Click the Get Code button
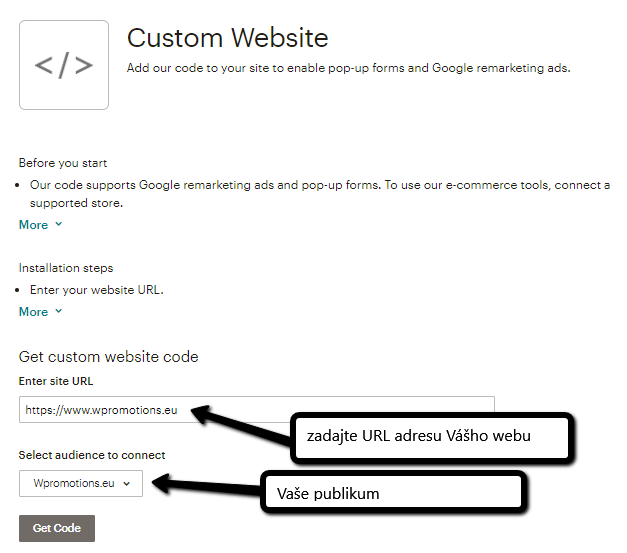Image resolution: width=627 pixels, height=553 pixels. click(57, 528)
